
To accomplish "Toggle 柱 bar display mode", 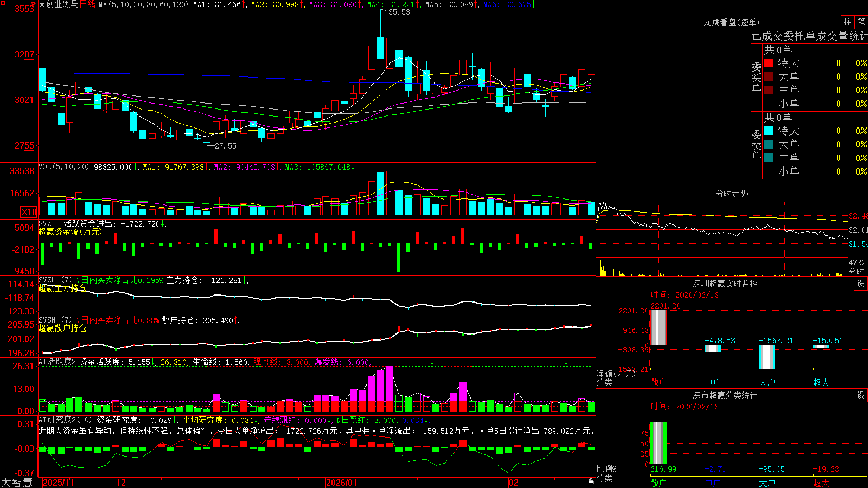I will coord(847,22).
